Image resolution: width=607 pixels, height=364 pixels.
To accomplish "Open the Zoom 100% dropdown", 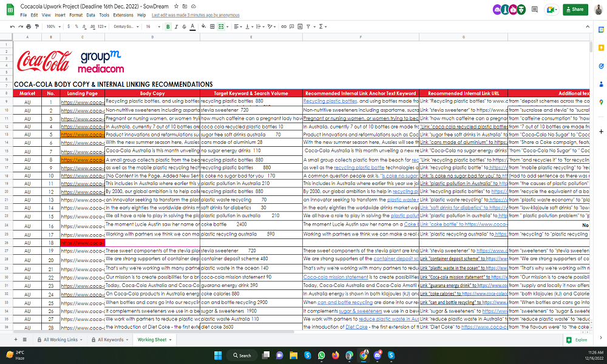I will 53,27.
